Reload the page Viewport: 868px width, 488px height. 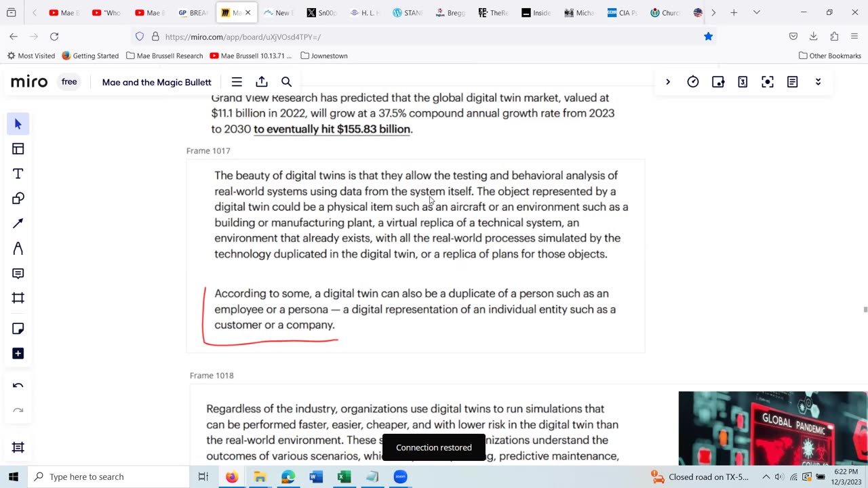[54, 37]
